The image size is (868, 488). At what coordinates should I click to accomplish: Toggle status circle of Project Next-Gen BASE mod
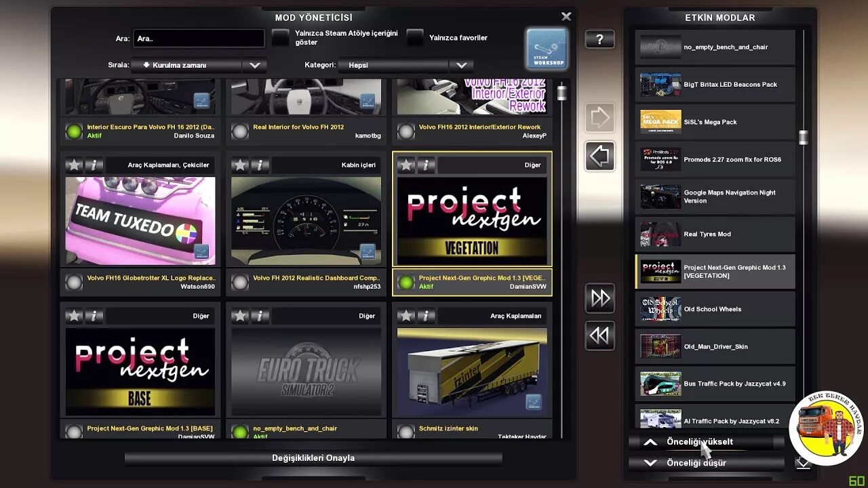point(74,432)
